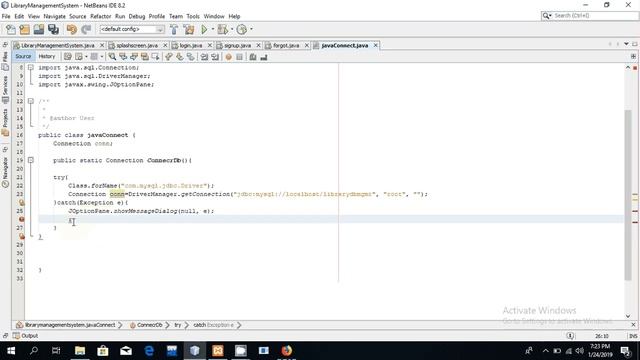Click the Open Project toolbar icon
Viewport: 640px width, 360px height.
39,29
